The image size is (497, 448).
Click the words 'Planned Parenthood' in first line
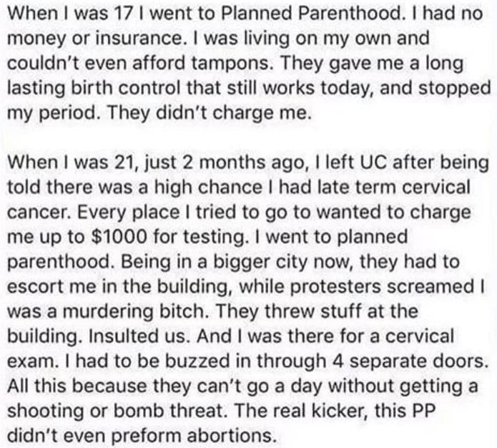click(x=312, y=14)
